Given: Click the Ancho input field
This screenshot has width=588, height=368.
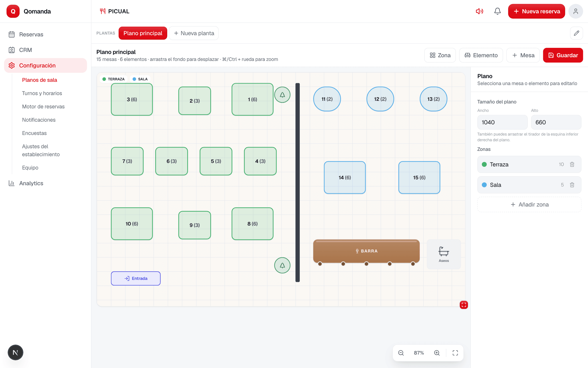Looking at the screenshot, I should 502,122.
